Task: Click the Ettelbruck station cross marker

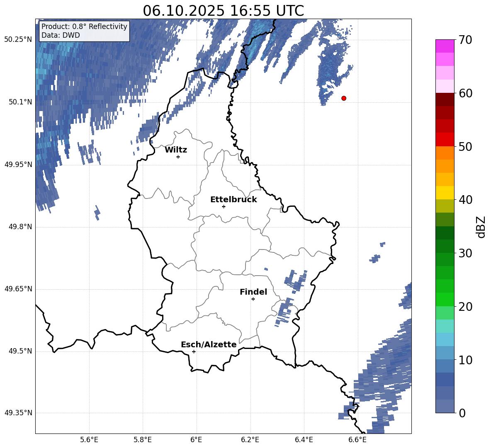Action: click(x=224, y=206)
